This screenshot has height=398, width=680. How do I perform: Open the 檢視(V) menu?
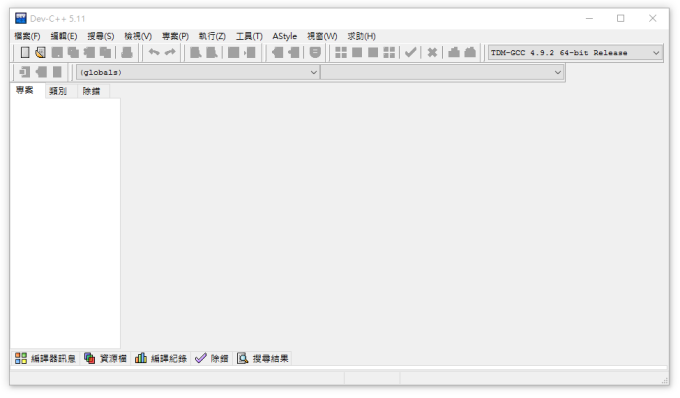coord(138,36)
